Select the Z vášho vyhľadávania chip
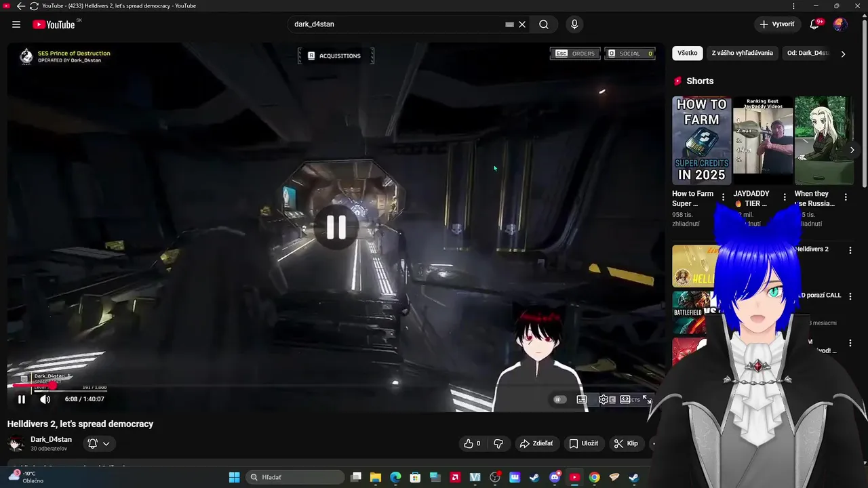 pos(742,53)
